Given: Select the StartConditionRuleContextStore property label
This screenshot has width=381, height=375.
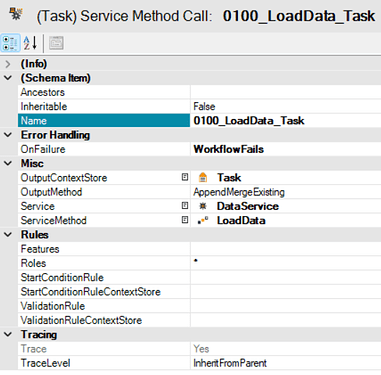Looking at the screenshot, I should click(90, 292).
